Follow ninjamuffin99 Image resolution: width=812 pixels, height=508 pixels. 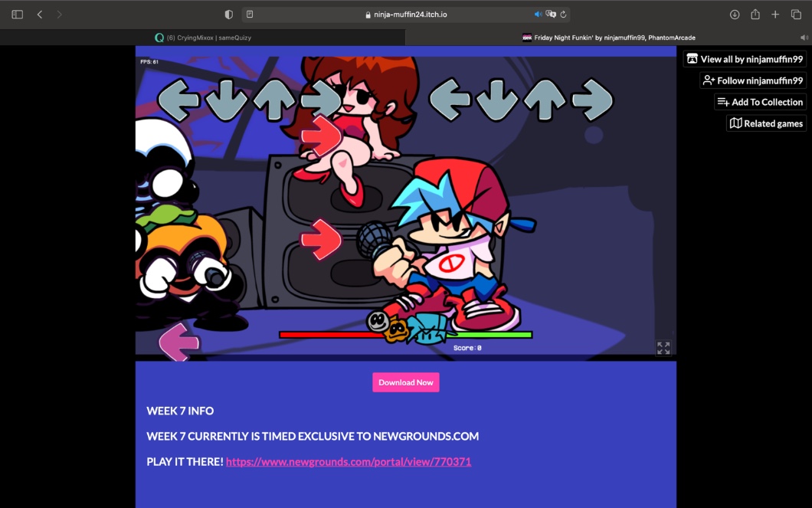752,80
